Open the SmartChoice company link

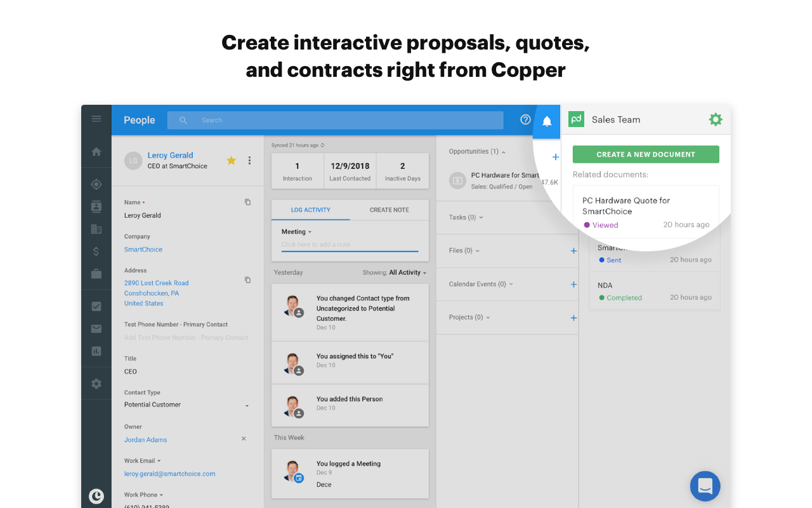pyautogui.click(x=143, y=250)
